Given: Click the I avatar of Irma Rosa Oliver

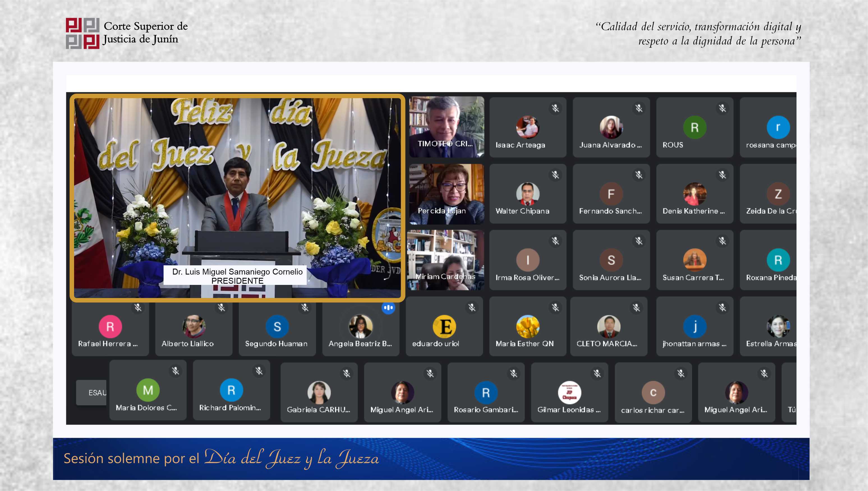Looking at the screenshot, I should coord(528,260).
